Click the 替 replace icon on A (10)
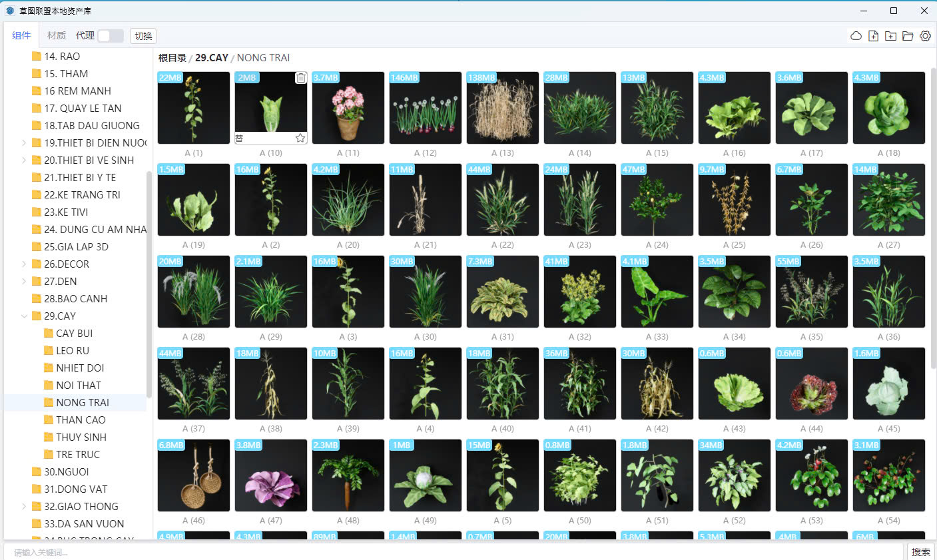The image size is (937, 560). [x=240, y=139]
